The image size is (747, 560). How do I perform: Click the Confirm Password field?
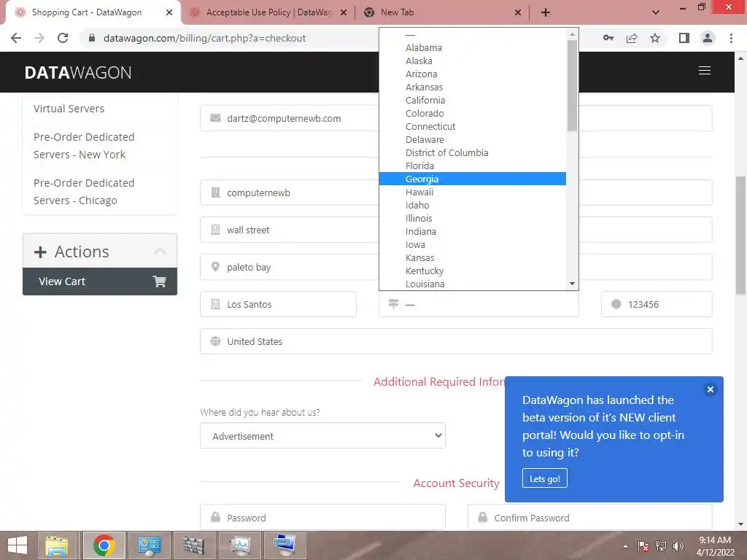coord(589,517)
